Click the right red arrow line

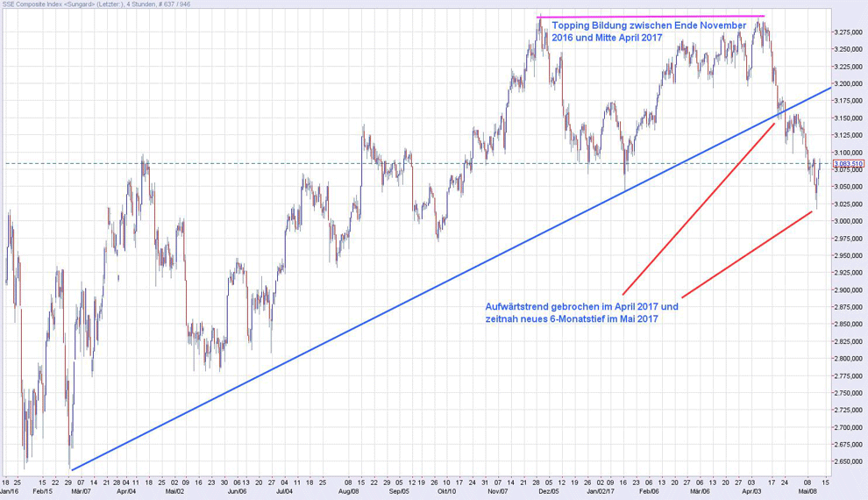click(745, 254)
